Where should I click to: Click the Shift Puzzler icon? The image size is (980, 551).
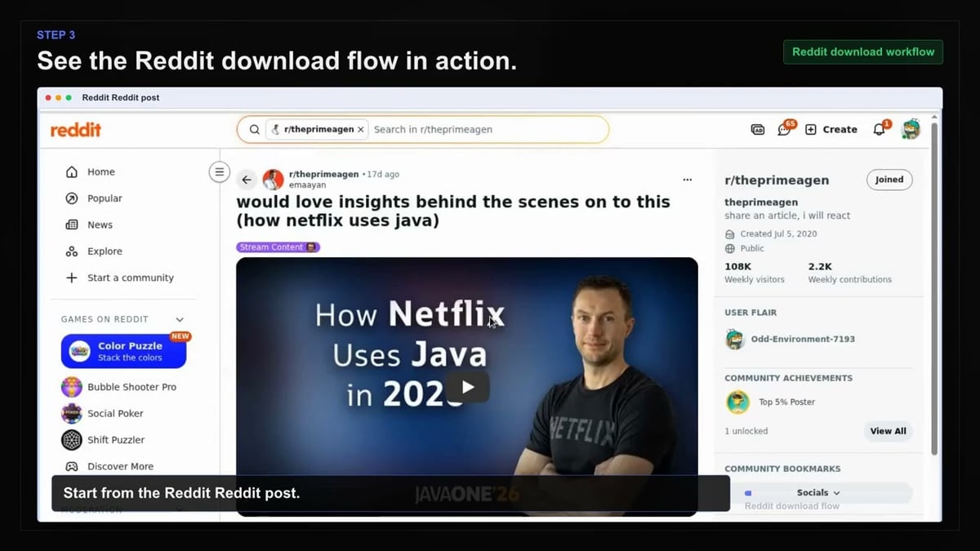[x=72, y=440]
